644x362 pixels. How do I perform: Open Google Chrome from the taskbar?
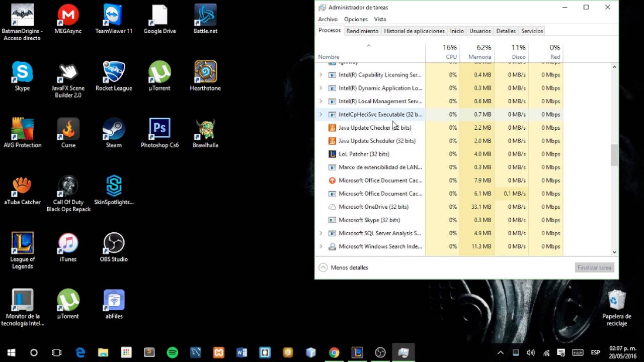[x=334, y=352]
